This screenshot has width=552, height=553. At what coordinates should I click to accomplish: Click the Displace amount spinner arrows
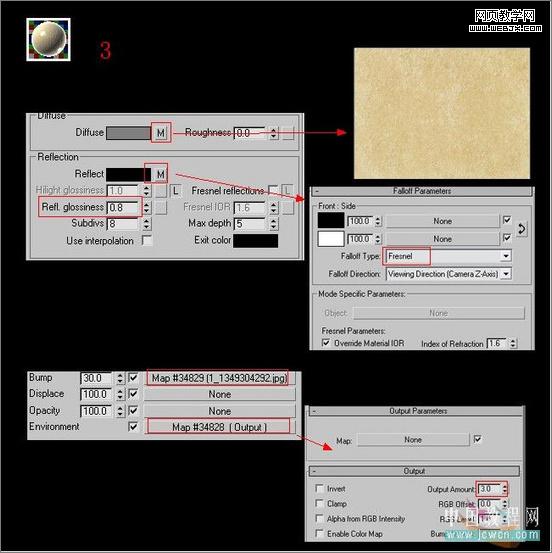(x=120, y=394)
